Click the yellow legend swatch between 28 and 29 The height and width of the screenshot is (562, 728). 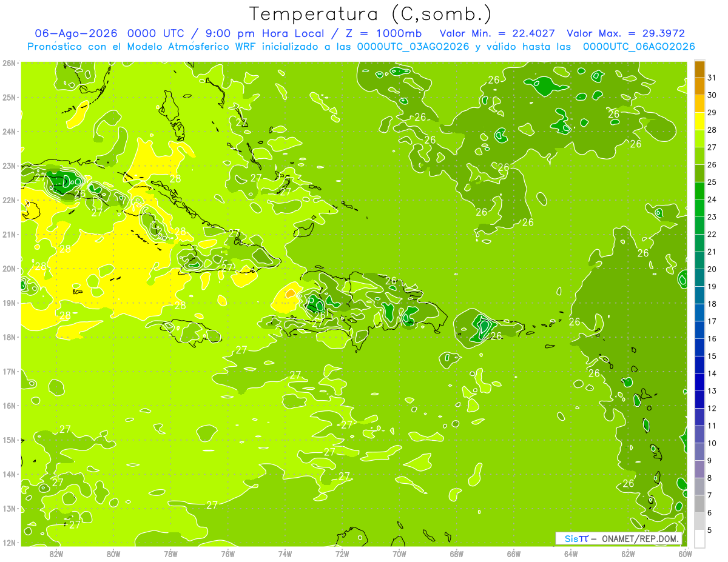699,121
